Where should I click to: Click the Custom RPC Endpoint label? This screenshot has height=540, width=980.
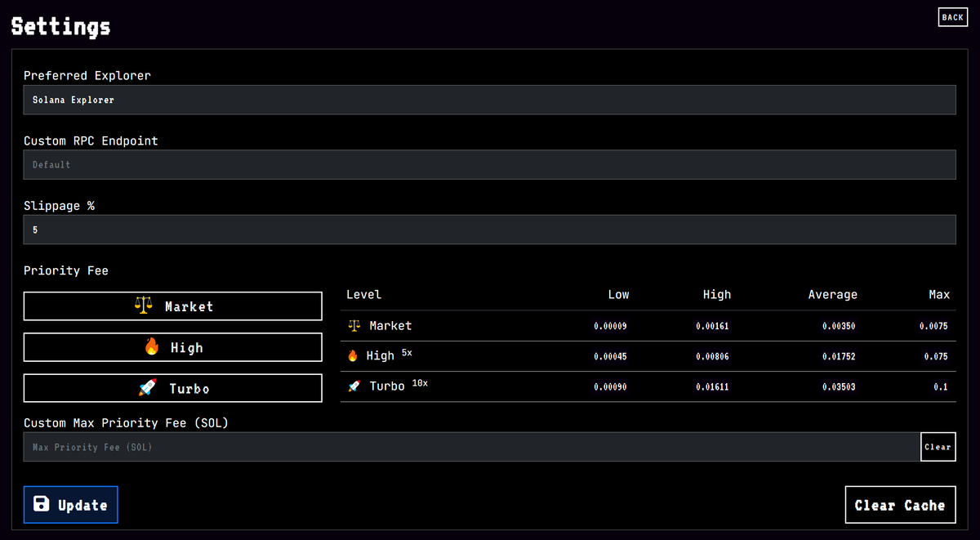(x=91, y=141)
